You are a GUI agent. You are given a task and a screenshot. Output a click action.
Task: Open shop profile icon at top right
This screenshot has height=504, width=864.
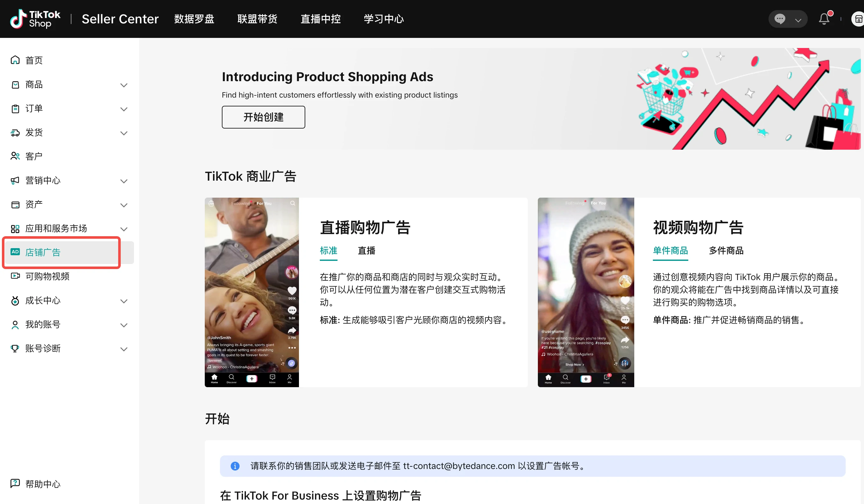tap(858, 19)
